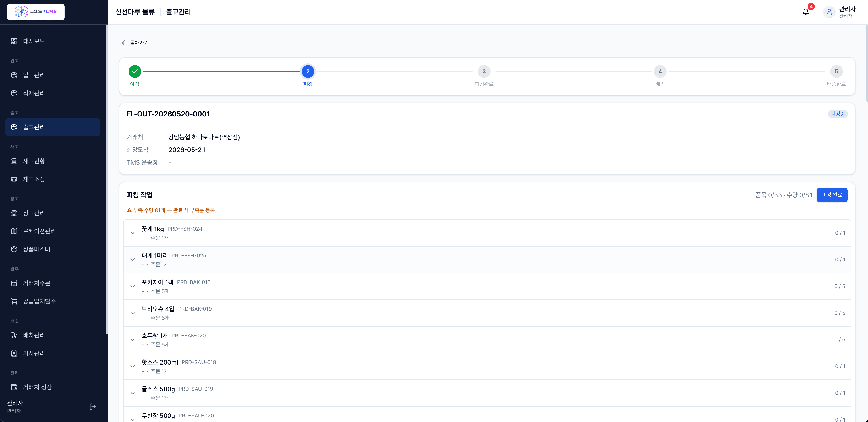Click order number FL-OUT-20260520-0001
868x422 pixels.
(168, 114)
